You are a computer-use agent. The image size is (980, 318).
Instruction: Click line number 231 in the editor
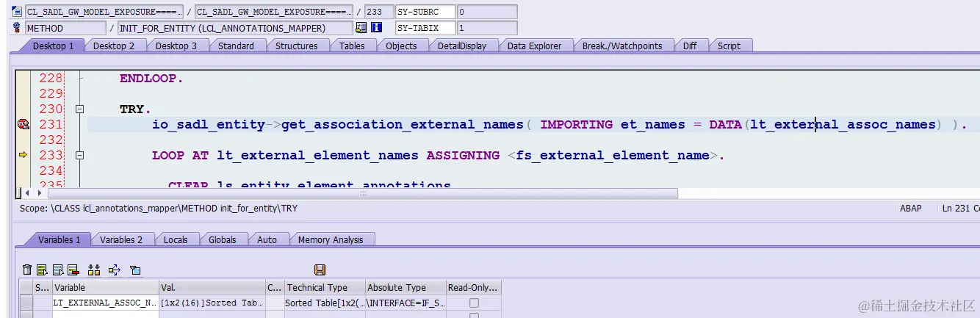click(51, 125)
